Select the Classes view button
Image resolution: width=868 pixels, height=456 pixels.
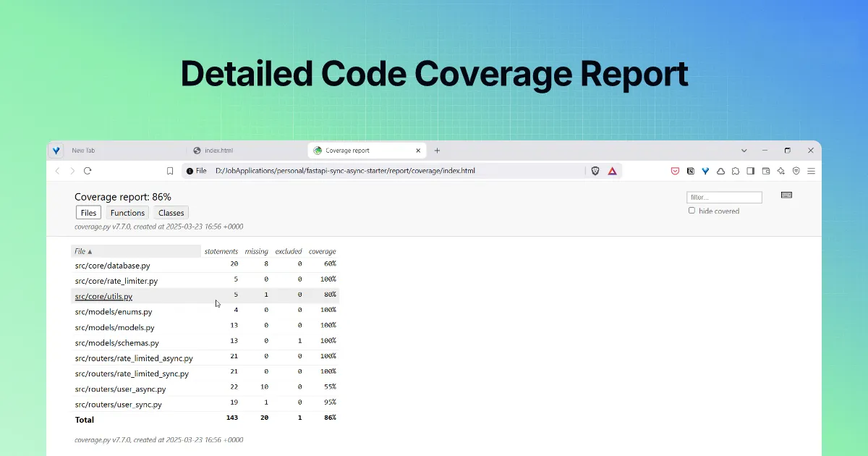click(x=171, y=213)
